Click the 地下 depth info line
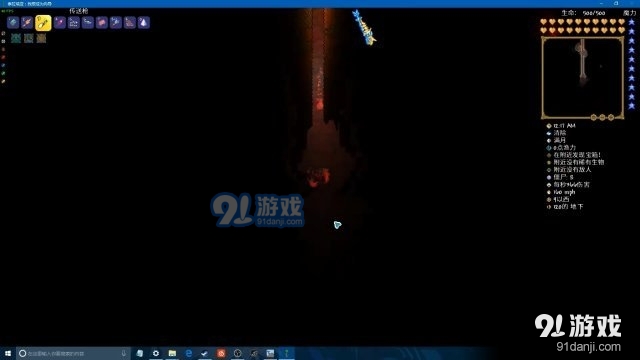 (565, 207)
